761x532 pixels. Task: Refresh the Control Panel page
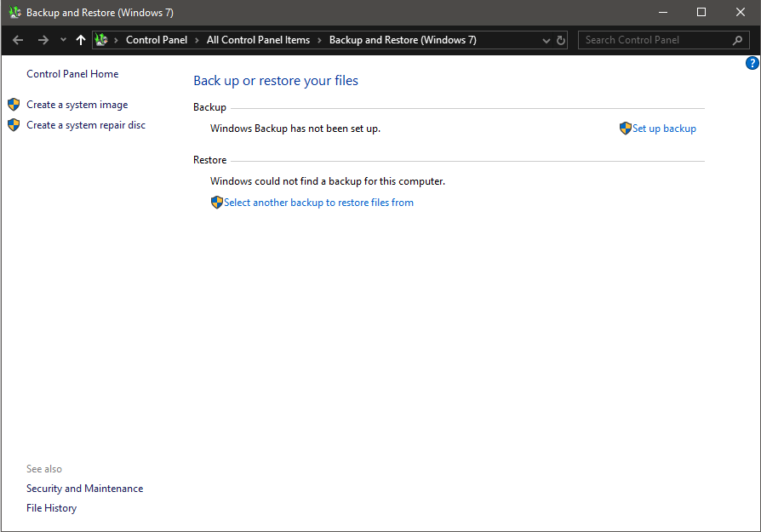click(561, 40)
